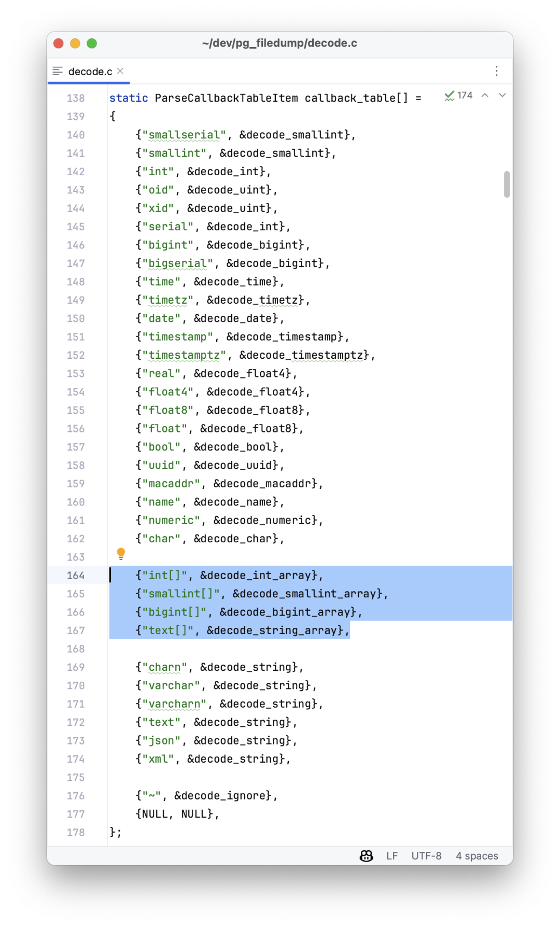
Task: Click the "timetz" string on line 149
Action: click(168, 300)
